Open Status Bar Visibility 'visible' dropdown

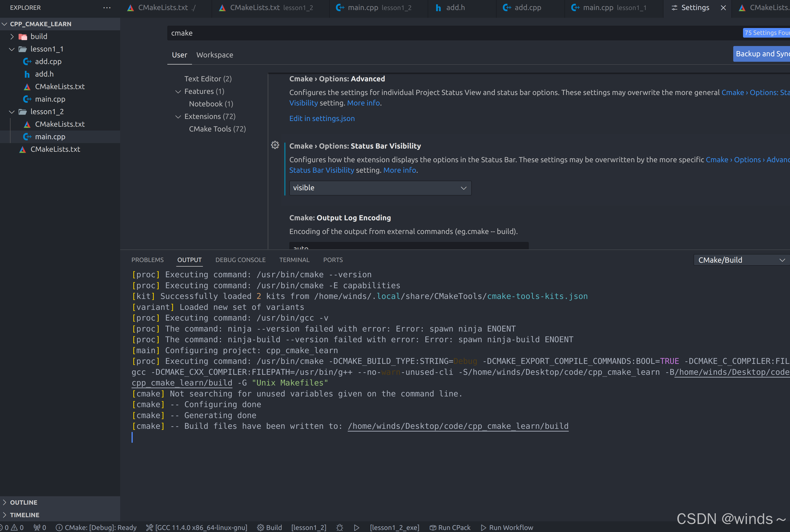(x=380, y=188)
